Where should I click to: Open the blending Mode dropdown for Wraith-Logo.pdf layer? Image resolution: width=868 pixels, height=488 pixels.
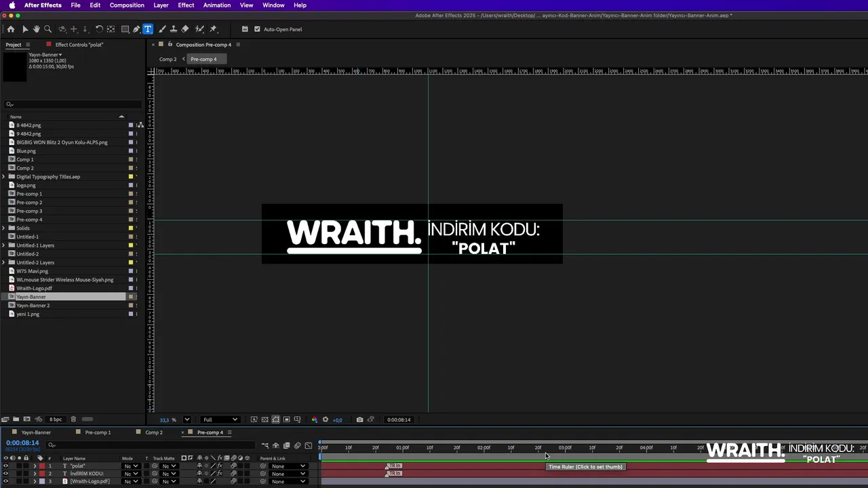(x=130, y=481)
